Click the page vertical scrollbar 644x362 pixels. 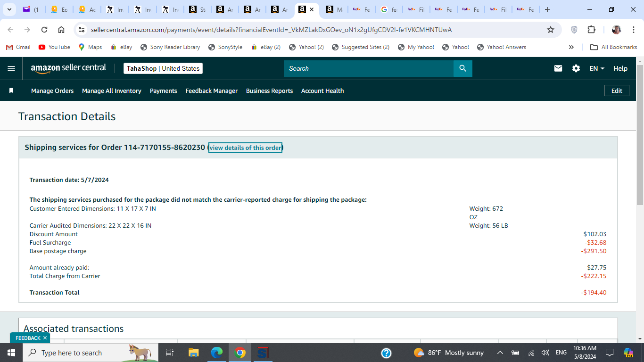pyautogui.click(x=640, y=134)
